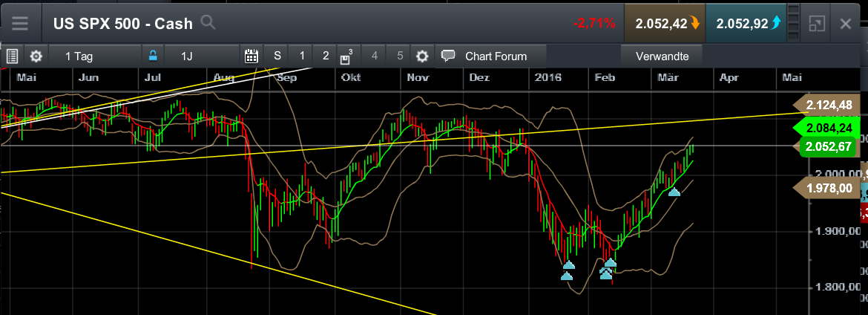868x315 pixels.
Task: Click the blue triangle marker in March
Action: point(674,192)
